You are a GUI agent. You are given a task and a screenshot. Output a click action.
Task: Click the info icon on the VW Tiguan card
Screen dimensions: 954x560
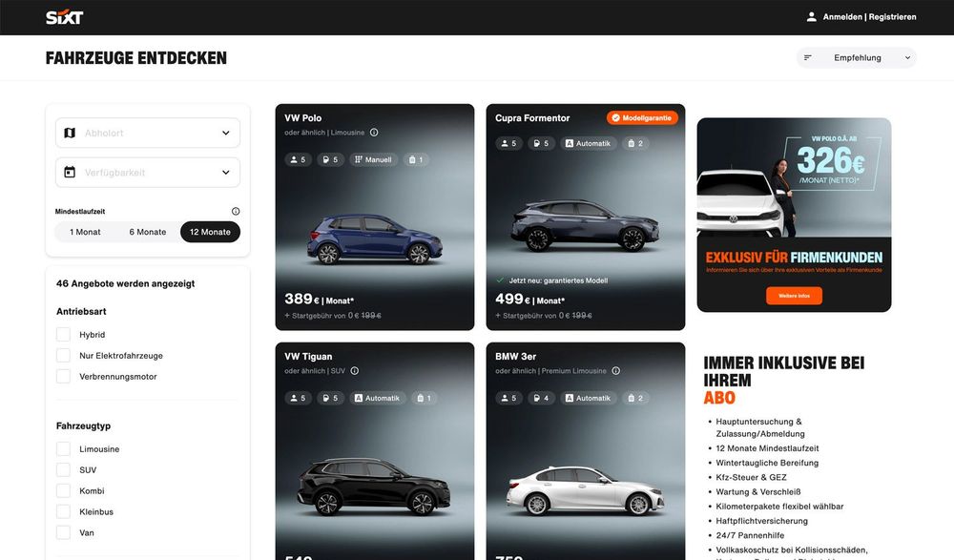(355, 371)
